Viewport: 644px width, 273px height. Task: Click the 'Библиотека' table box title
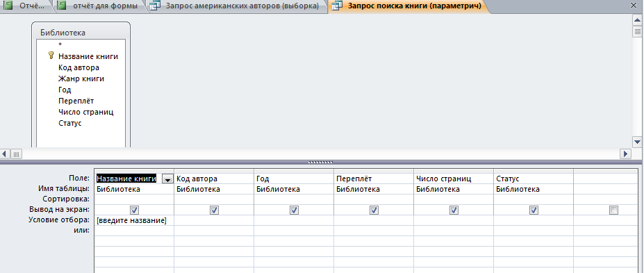[63, 33]
